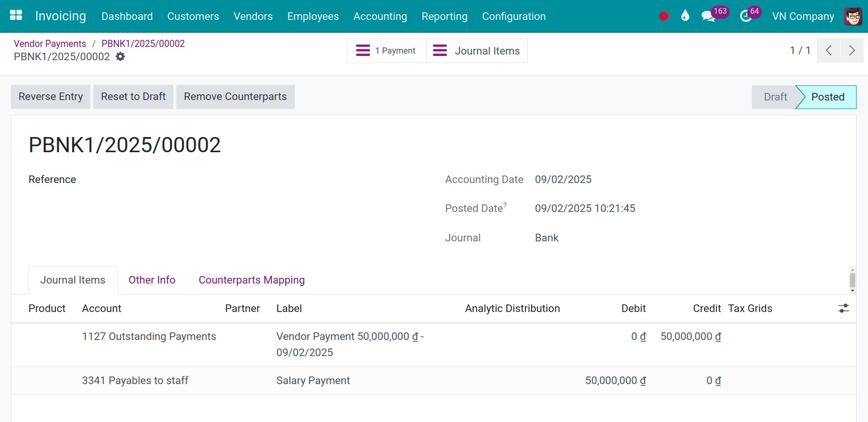Switch to Counterparts Mapping tab
868x422 pixels.
coord(252,280)
